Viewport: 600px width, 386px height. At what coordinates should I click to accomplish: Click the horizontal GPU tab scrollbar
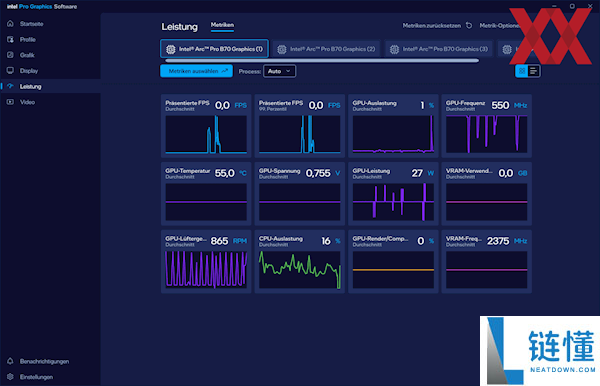322,60
